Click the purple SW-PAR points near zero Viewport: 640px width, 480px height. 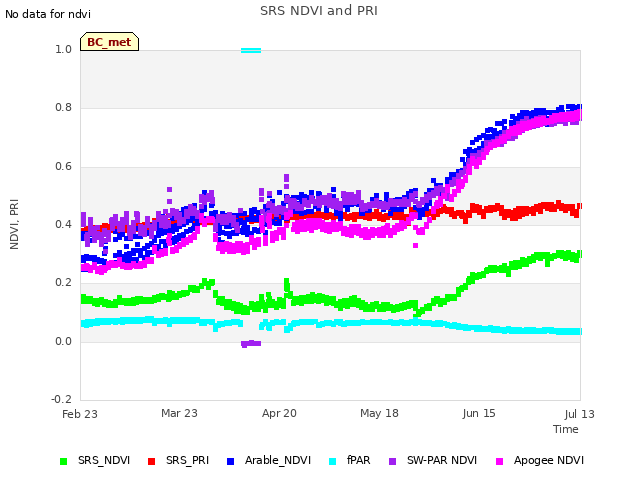251,344
